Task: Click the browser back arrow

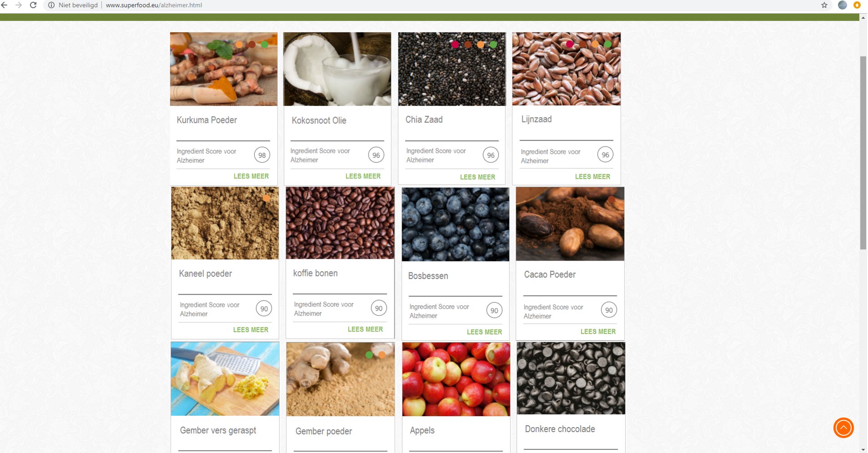Action: [5, 5]
